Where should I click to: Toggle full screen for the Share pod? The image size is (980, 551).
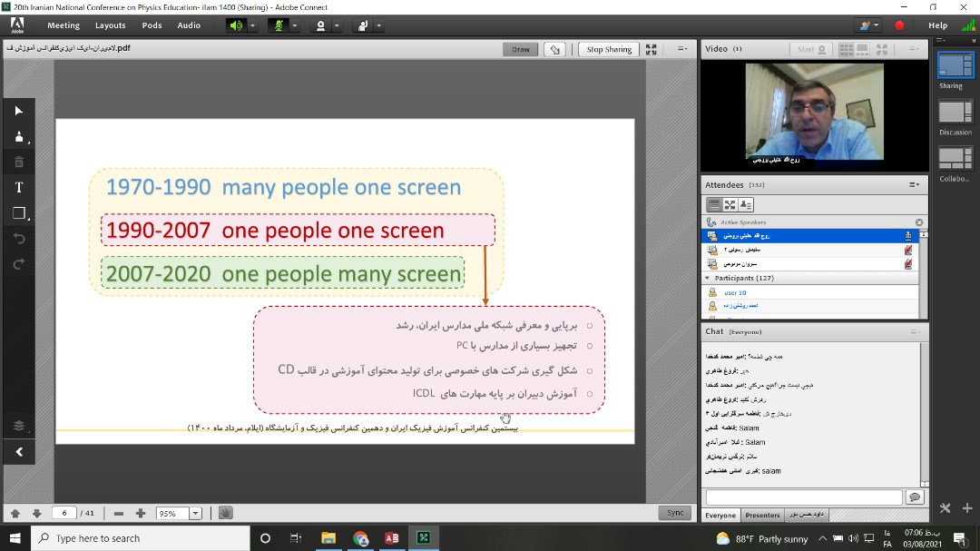[x=651, y=50]
